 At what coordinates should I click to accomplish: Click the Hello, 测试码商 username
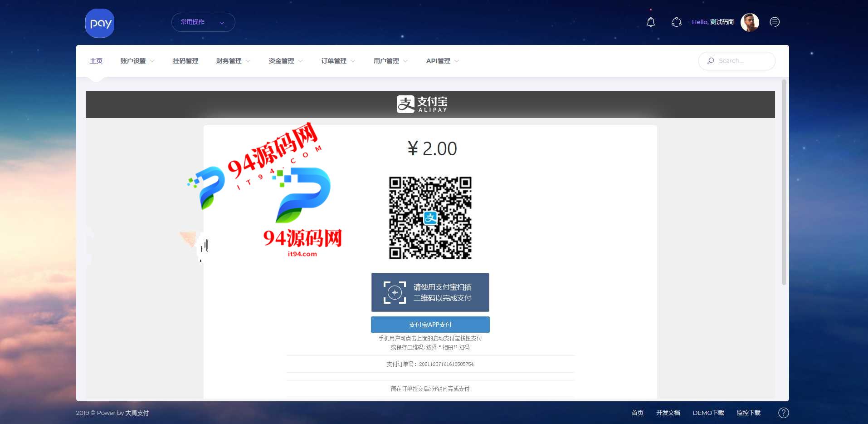713,22
